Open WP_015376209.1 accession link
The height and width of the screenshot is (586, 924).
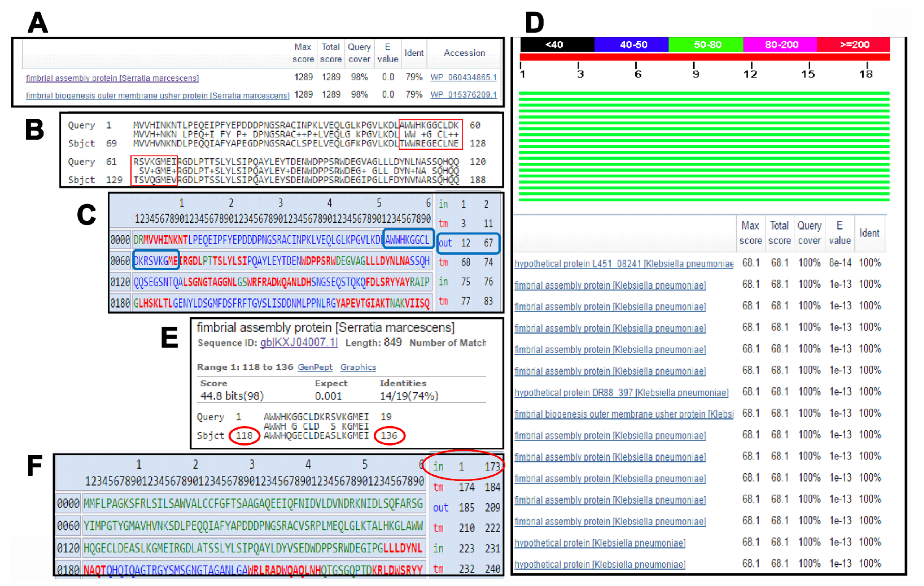coord(463,95)
